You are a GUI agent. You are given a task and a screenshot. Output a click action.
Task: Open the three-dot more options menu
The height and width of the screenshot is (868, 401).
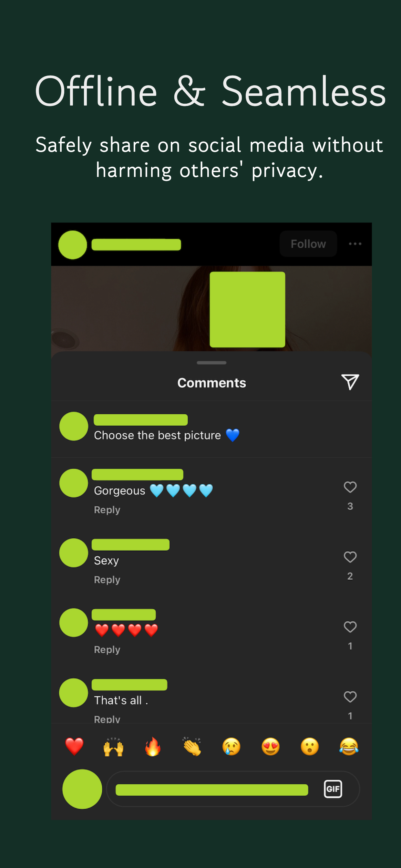click(x=355, y=243)
